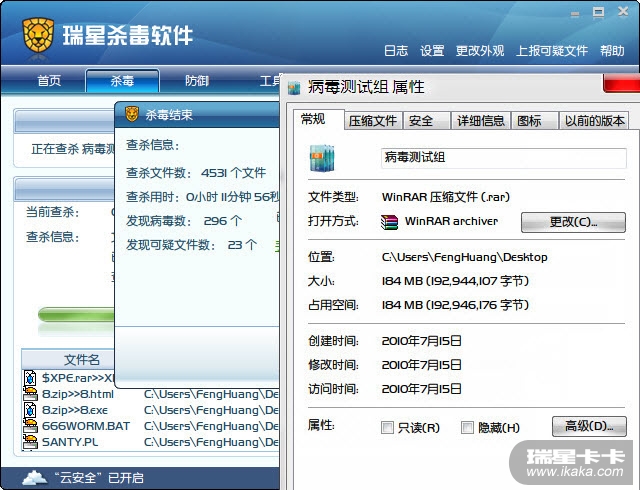
Task: Click the 创建时间 2010年7月15日 value
Action: pyautogui.click(x=422, y=341)
